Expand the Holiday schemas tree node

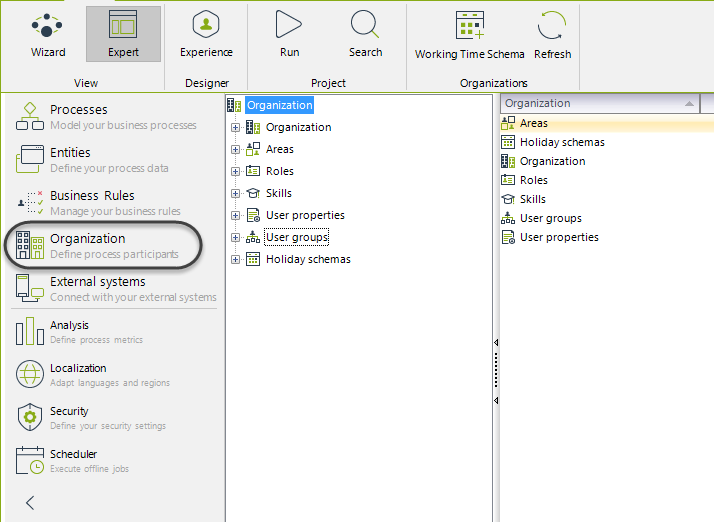(235, 260)
